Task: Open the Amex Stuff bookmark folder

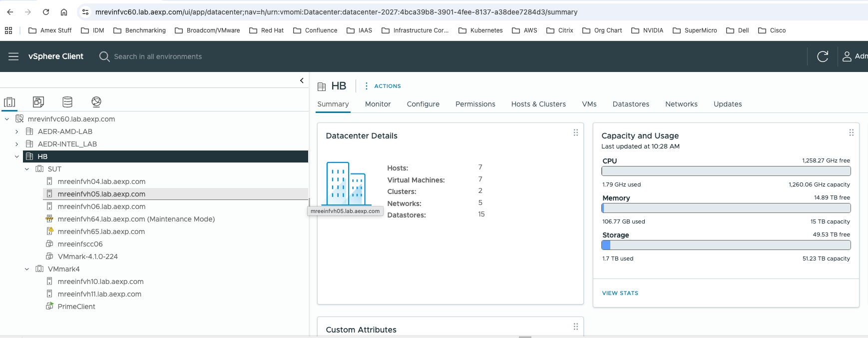Action: click(x=50, y=30)
